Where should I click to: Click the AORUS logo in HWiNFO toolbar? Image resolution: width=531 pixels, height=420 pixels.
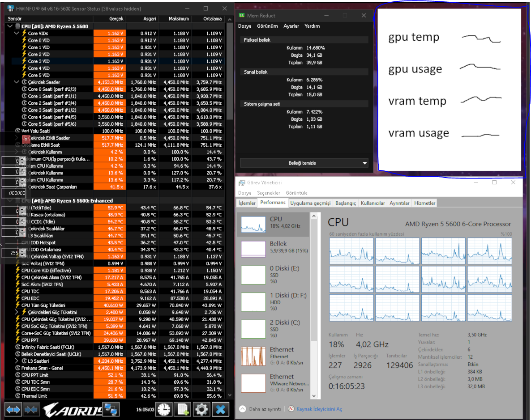point(72,410)
